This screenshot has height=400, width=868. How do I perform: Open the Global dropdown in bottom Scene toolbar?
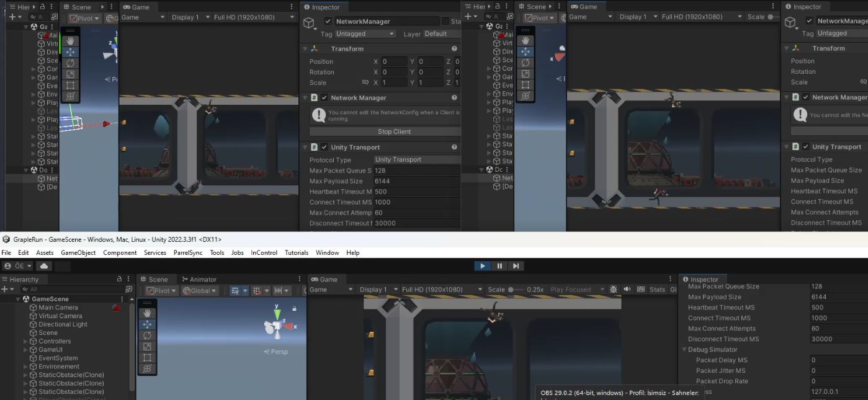[x=200, y=290]
